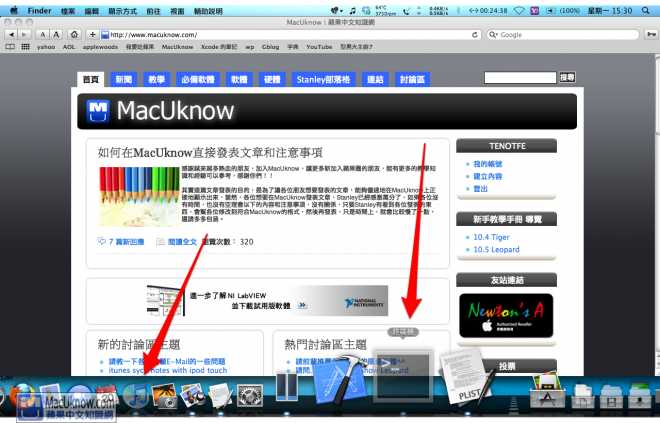The height and width of the screenshot is (423, 660).
Task: Click the Google search field
Action: pyautogui.click(x=563, y=35)
